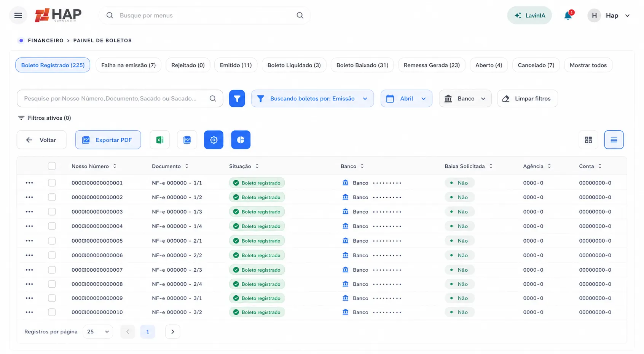The height and width of the screenshot is (354, 644).
Task: Sort by Documento column arrows
Action: click(187, 166)
